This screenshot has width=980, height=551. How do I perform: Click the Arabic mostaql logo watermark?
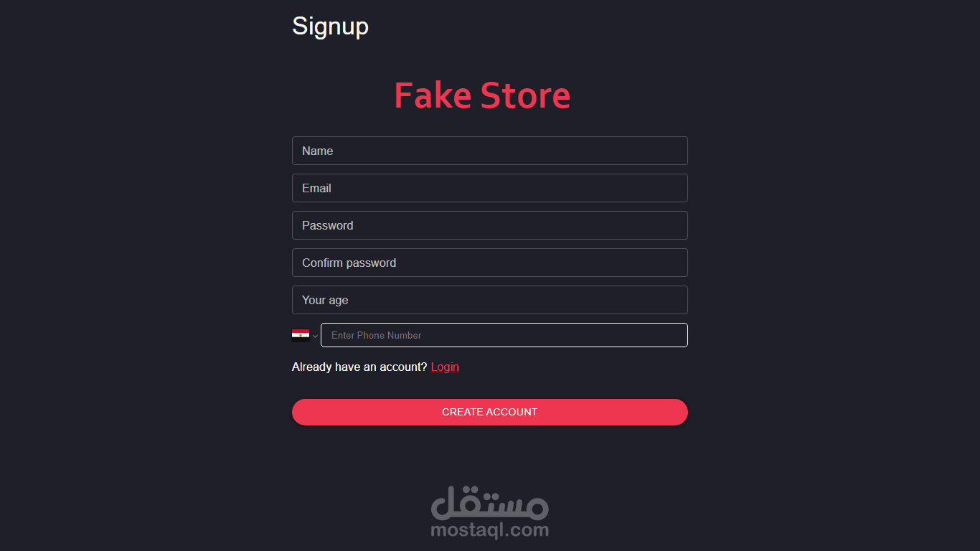tap(490, 503)
